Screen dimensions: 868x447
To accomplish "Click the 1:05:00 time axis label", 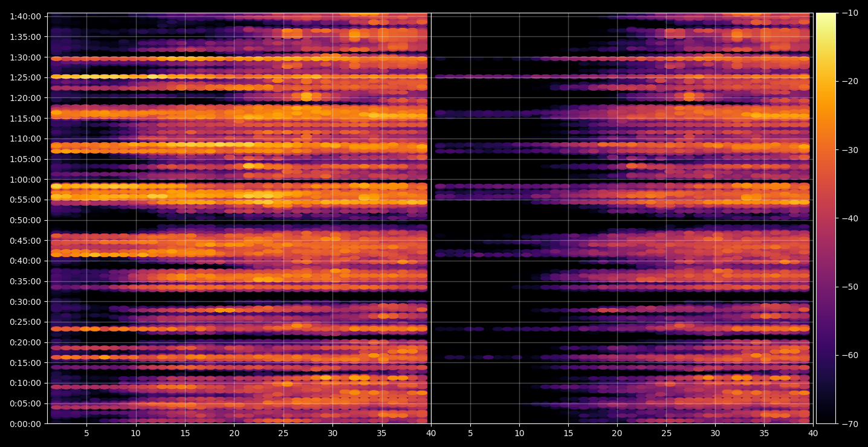I will (25, 159).
